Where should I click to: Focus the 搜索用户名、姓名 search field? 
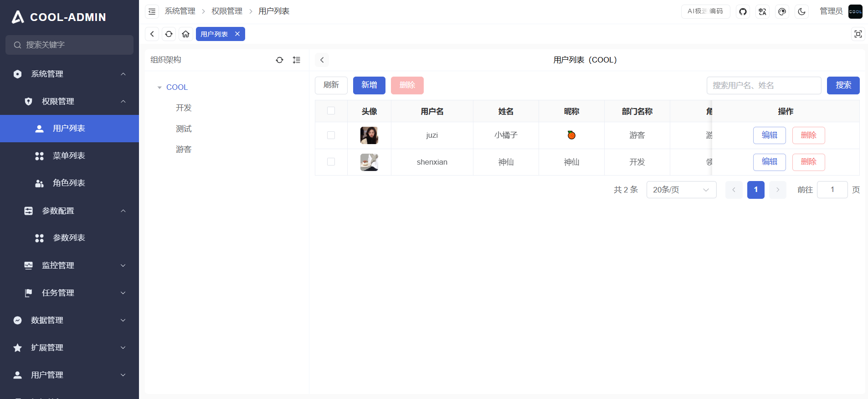pos(763,85)
